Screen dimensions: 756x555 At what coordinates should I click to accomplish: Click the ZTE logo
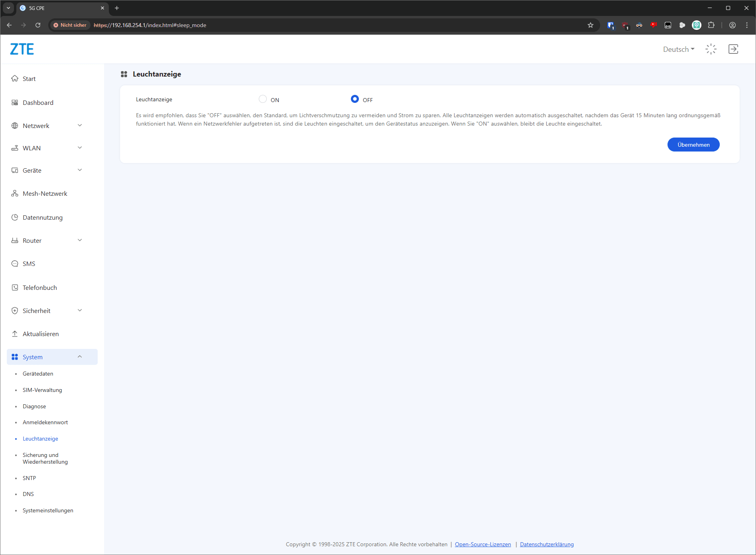tap(22, 49)
